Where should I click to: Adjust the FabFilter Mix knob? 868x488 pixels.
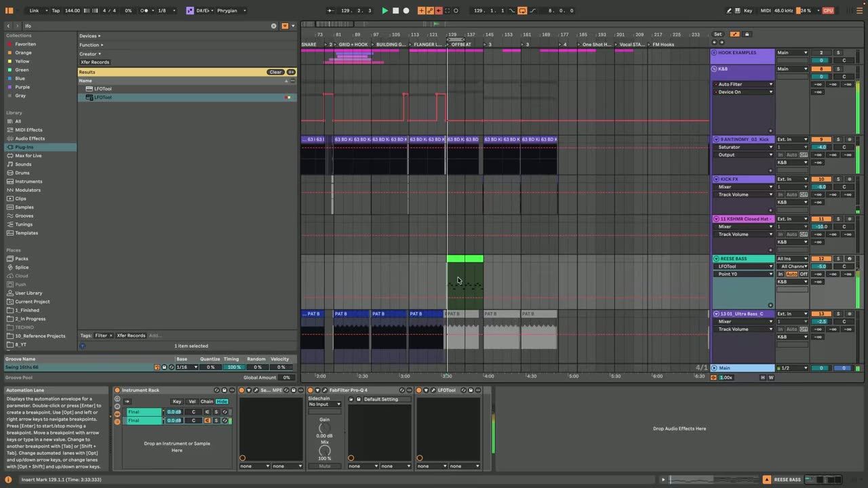[x=325, y=451]
